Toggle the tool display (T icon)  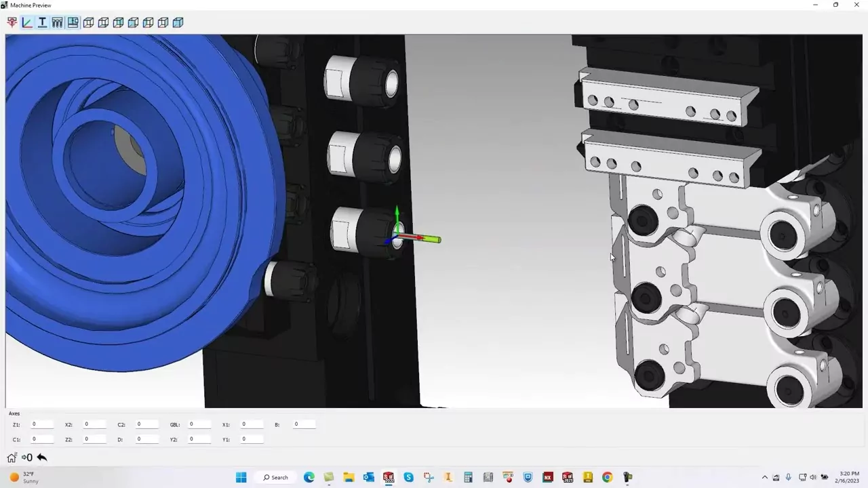(42, 22)
